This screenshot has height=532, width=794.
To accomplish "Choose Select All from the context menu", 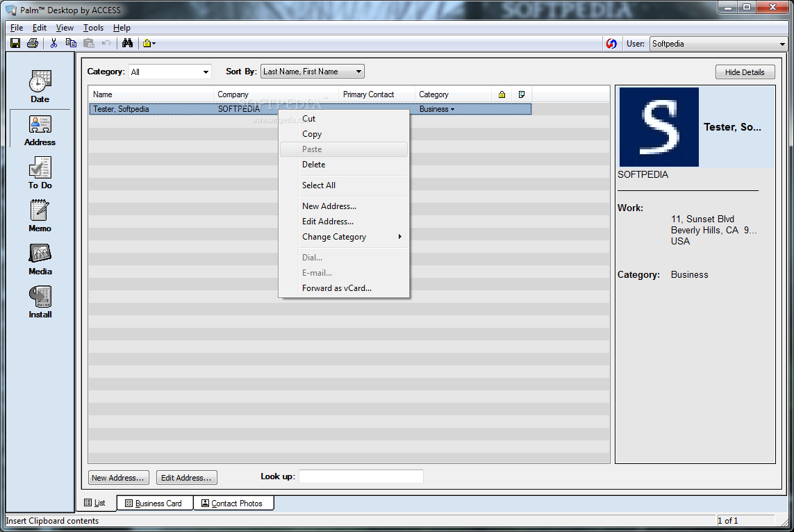I will [x=344, y=185].
